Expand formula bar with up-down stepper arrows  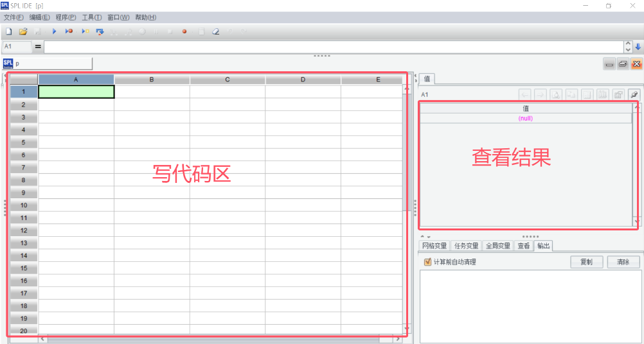click(628, 47)
